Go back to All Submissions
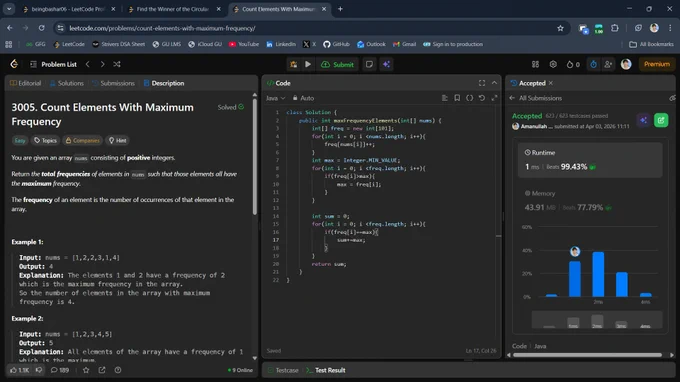 pos(536,98)
